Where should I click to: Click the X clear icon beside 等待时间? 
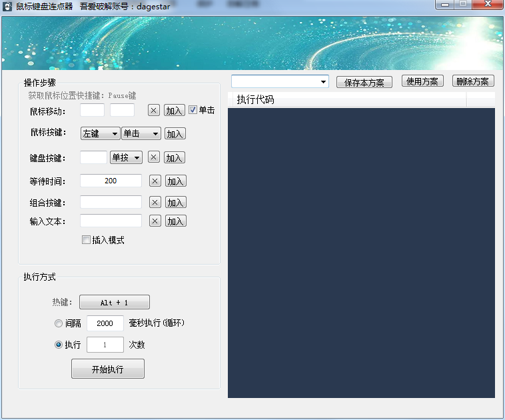(x=155, y=181)
